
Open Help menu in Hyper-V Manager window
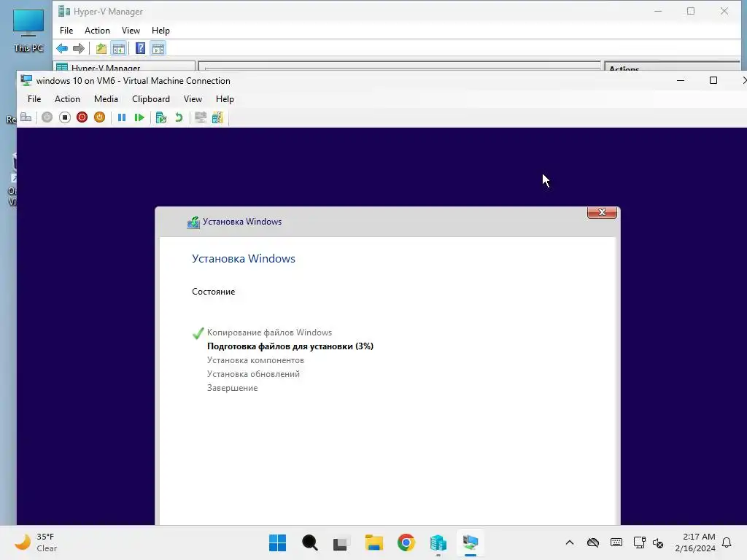click(160, 31)
